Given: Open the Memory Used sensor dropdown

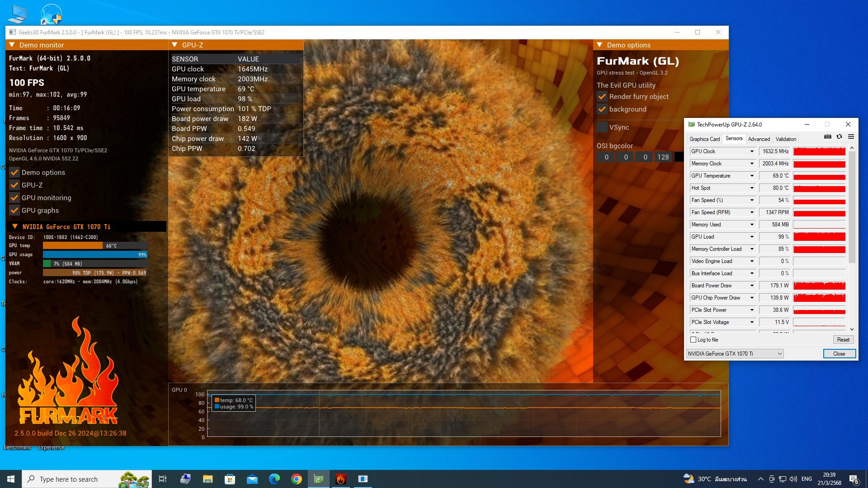Looking at the screenshot, I should point(752,225).
